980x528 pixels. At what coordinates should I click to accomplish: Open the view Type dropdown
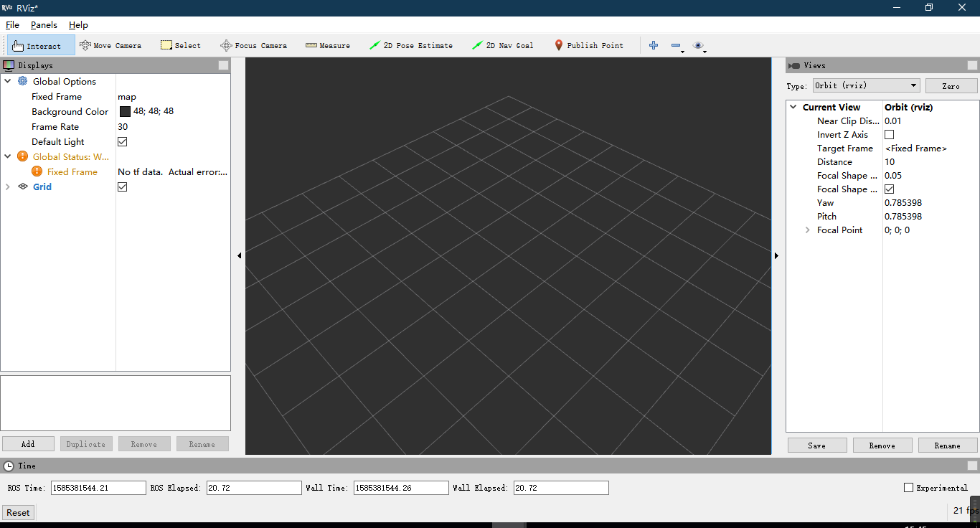pos(866,85)
